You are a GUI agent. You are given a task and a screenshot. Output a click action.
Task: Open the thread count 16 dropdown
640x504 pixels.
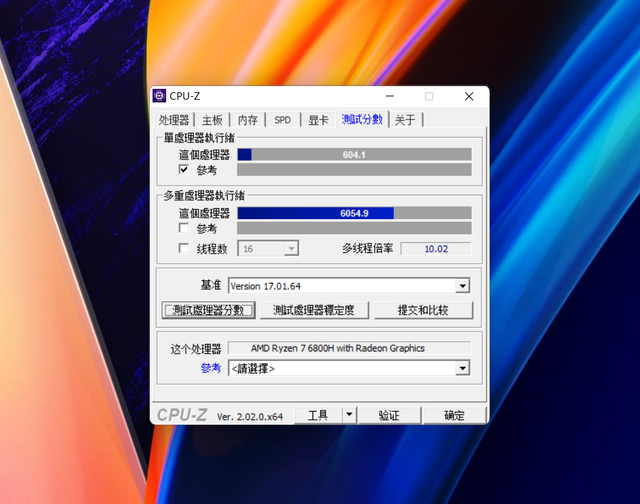pos(291,248)
